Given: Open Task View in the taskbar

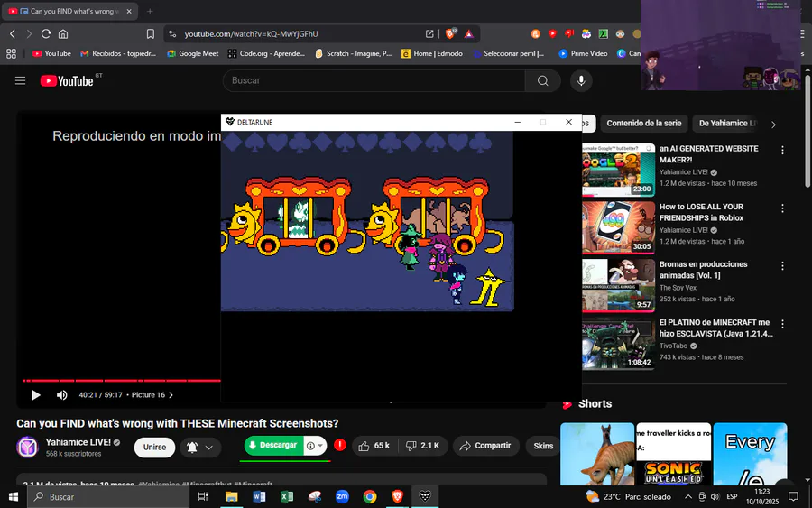Looking at the screenshot, I should [x=203, y=496].
